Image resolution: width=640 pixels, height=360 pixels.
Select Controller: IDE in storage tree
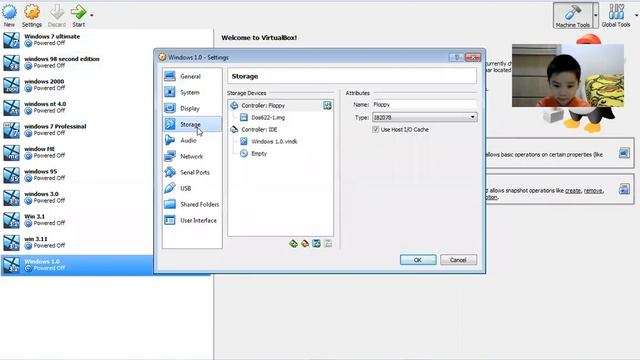[259, 129]
